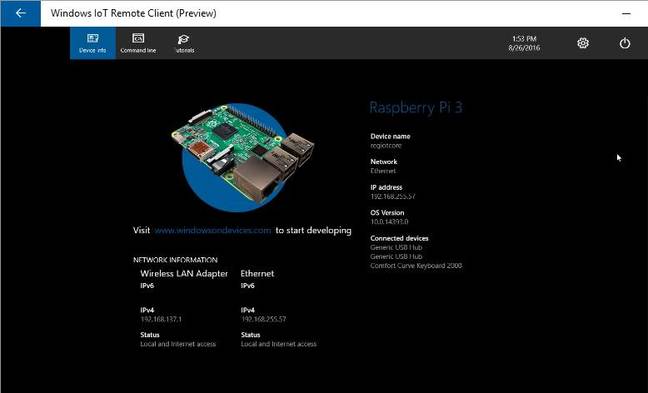This screenshot has height=393, width=648.
Task: Select Comfort Curve Keyboard 2000 entry
Action: (x=416, y=266)
